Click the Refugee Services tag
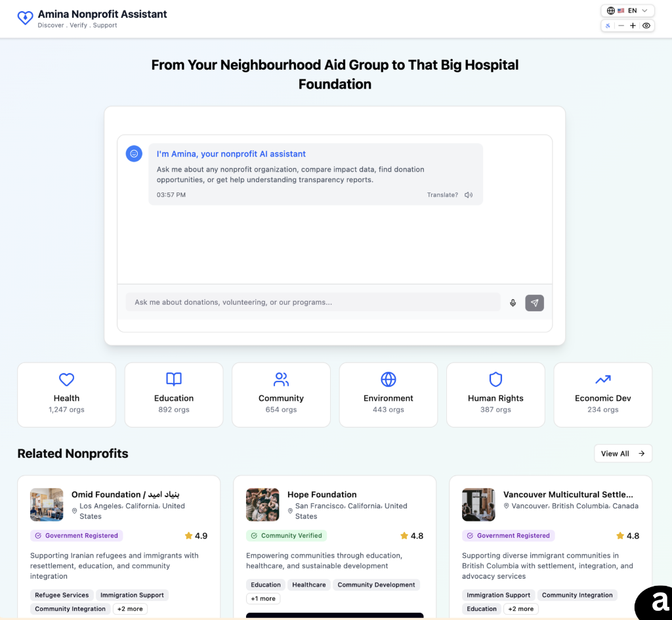Screen dimensions: 672x620 click(62, 595)
